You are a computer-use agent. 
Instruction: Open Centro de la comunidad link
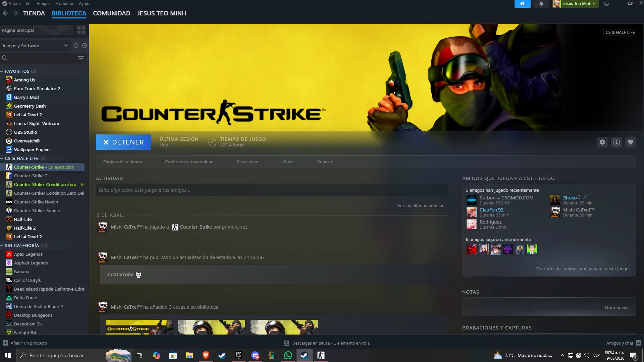coord(189,162)
